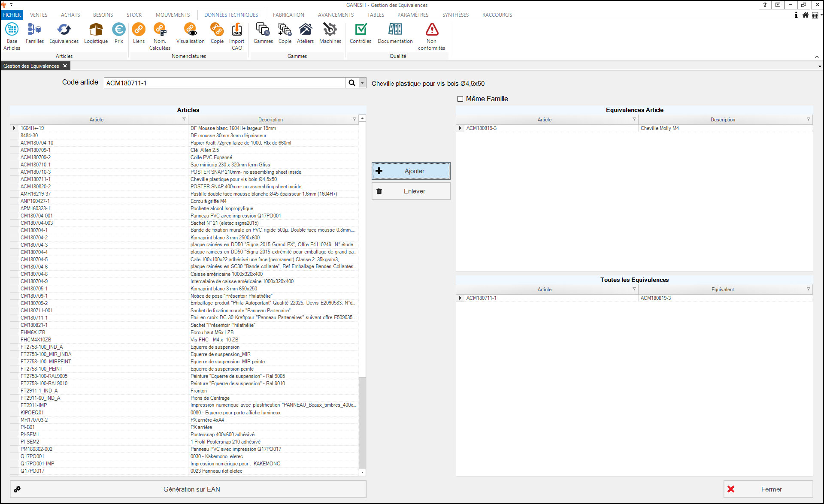This screenshot has height=504, width=824.
Task: Open the Ateliers house icon
Action: (305, 30)
